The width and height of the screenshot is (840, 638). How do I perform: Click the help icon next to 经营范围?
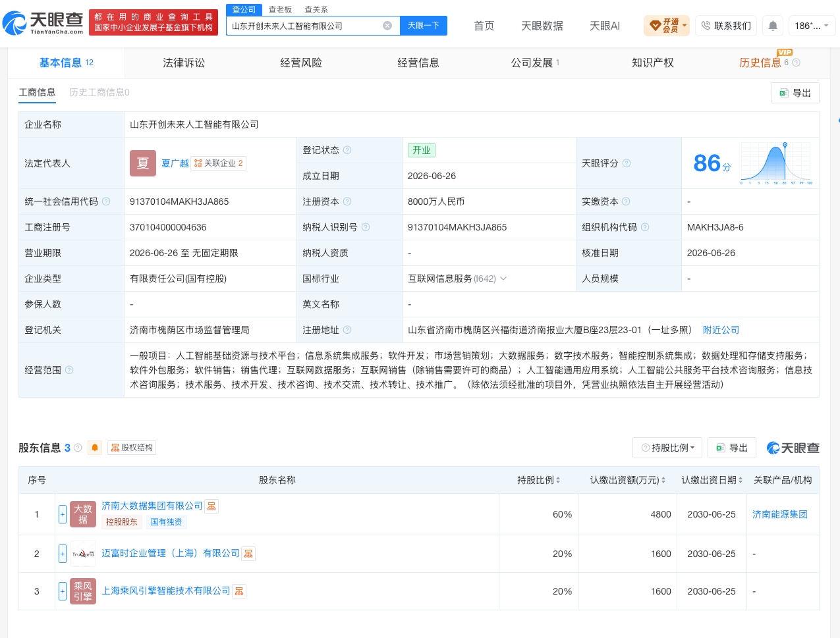pos(69,370)
